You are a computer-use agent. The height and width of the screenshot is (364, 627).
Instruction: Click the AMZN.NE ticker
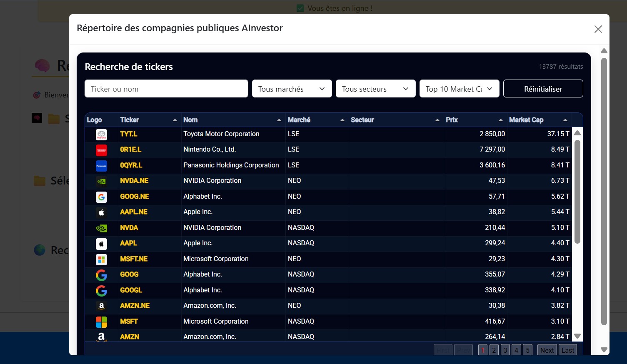coord(135,306)
